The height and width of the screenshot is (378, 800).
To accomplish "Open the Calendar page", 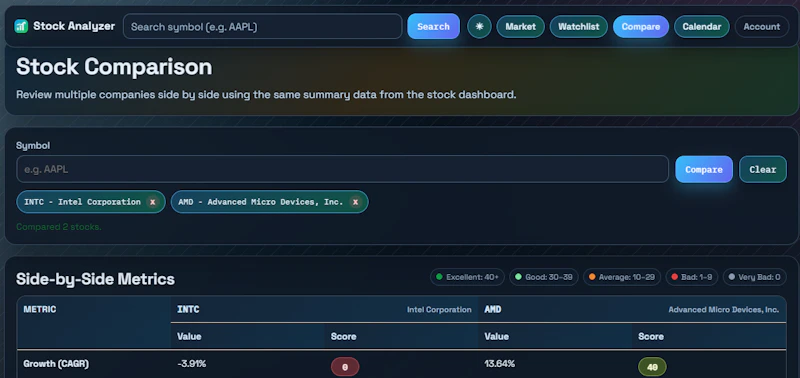I will pyautogui.click(x=702, y=27).
